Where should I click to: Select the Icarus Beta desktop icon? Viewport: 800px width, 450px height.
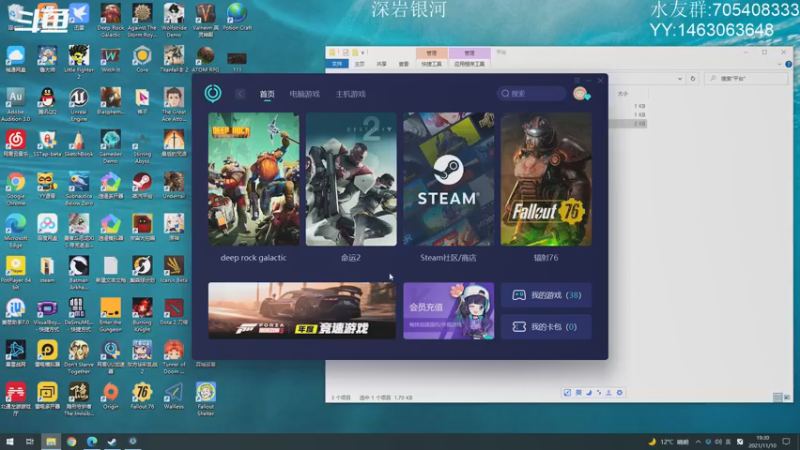(173, 270)
